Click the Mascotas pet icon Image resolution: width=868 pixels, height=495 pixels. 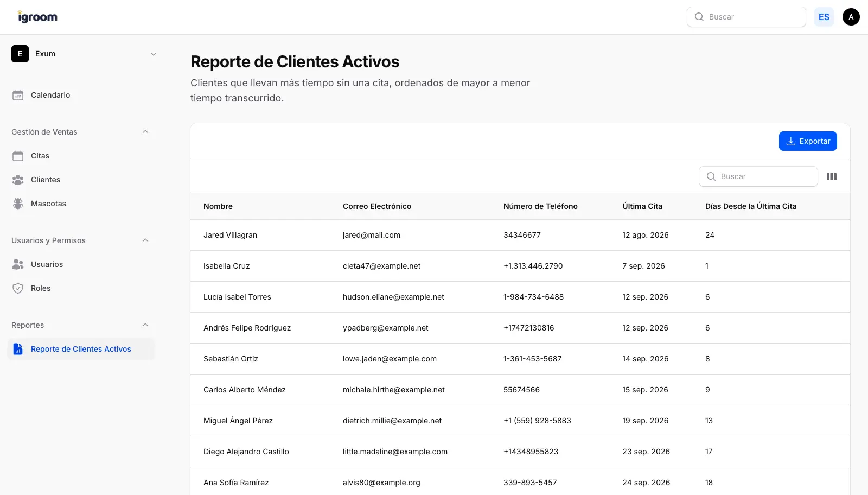[18, 204]
